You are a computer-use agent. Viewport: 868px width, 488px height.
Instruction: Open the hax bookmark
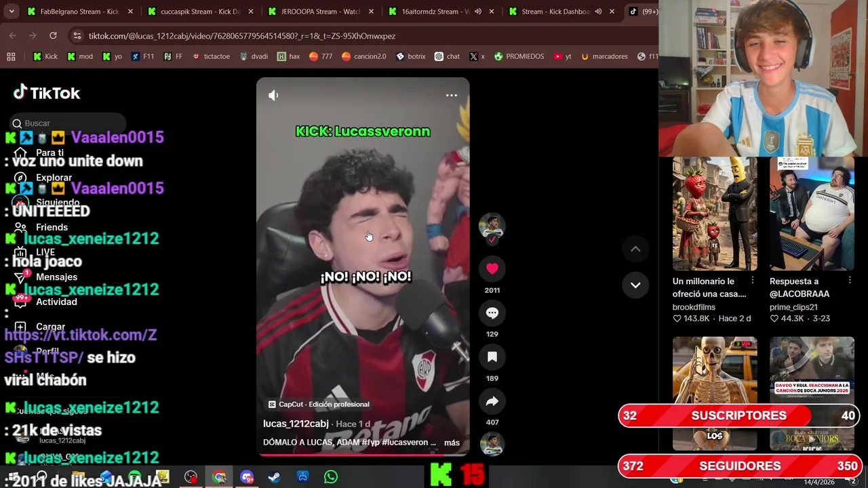coord(288,56)
